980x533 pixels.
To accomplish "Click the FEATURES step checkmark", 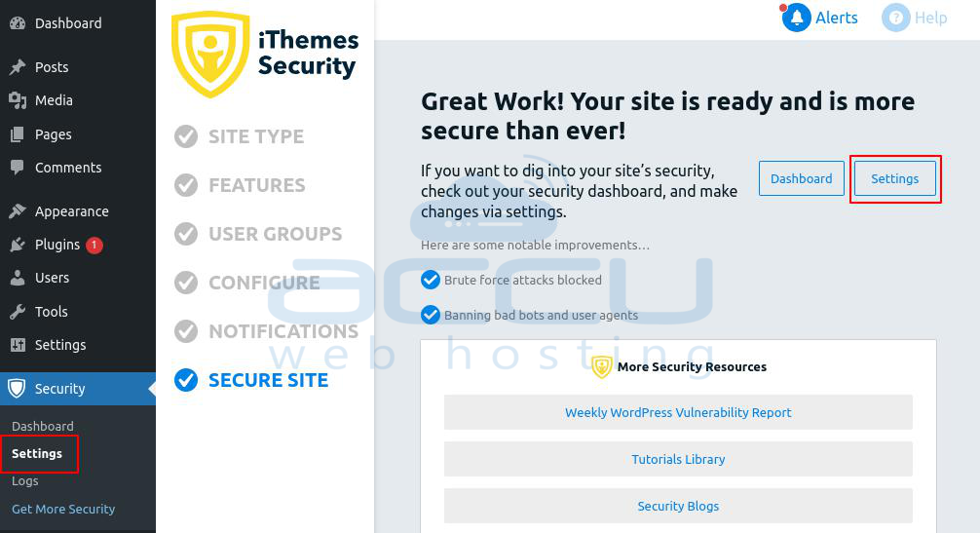I will pos(186,185).
